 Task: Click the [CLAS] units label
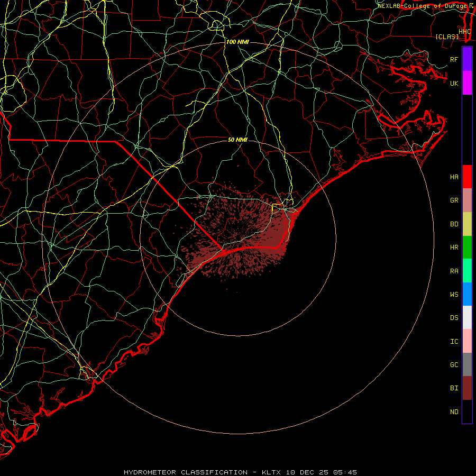pyautogui.click(x=447, y=37)
